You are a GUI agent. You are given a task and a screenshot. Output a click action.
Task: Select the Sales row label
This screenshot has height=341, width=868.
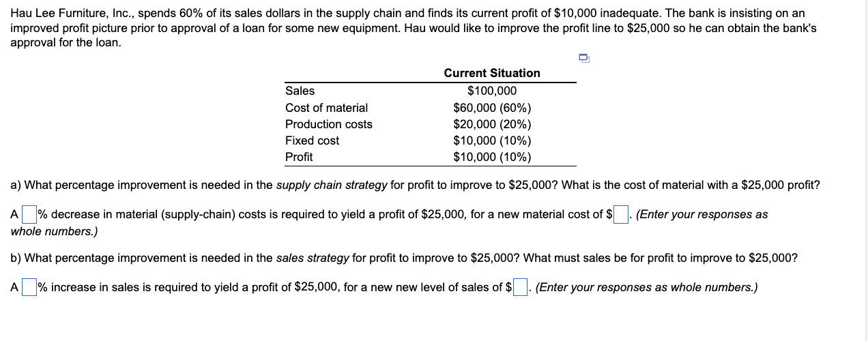[300, 91]
